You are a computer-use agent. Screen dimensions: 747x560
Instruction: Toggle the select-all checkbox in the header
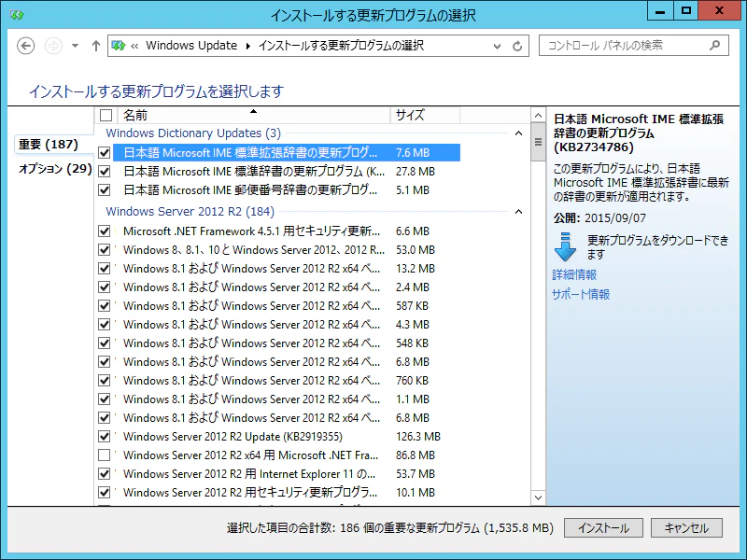pyautogui.click(x=106, y=115)
